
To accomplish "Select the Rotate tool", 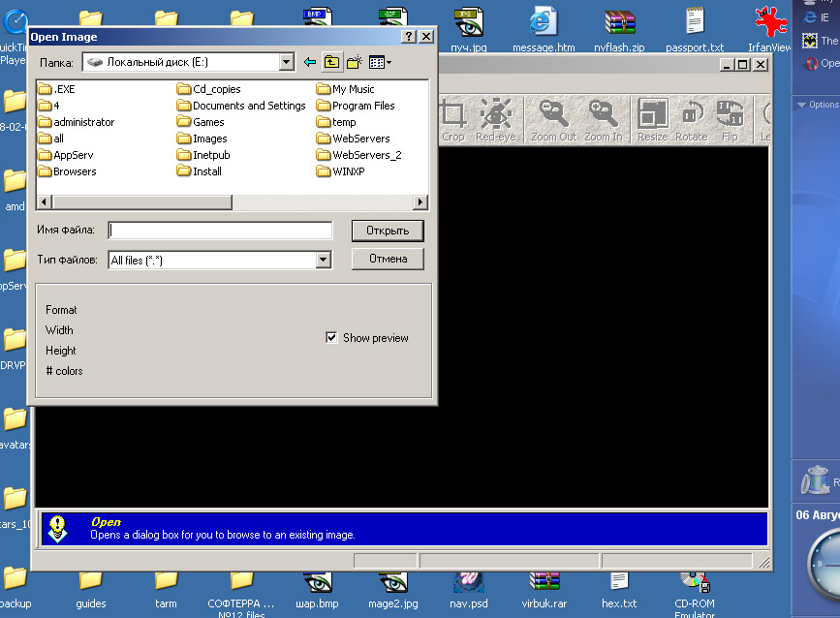I will (692, 121).
